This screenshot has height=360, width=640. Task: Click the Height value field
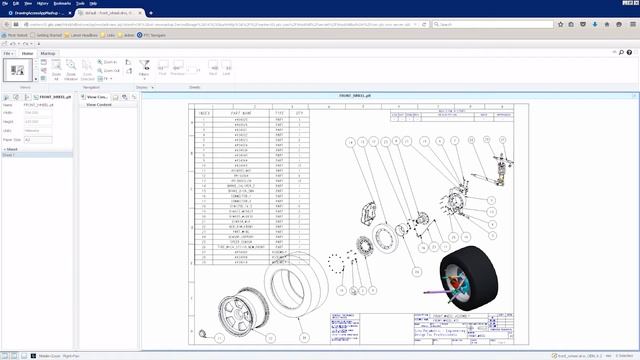38,122
